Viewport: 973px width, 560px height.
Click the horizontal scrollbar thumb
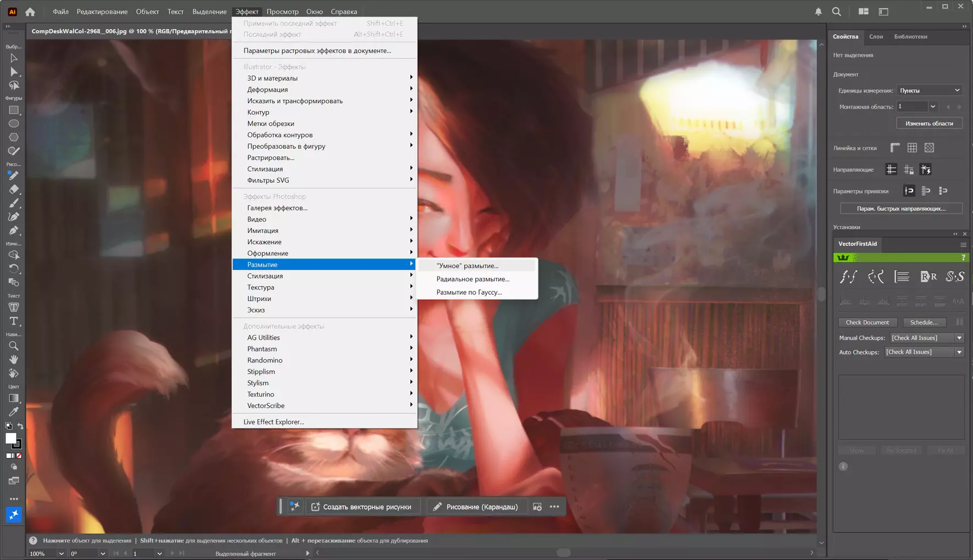(x=564, y=553)
